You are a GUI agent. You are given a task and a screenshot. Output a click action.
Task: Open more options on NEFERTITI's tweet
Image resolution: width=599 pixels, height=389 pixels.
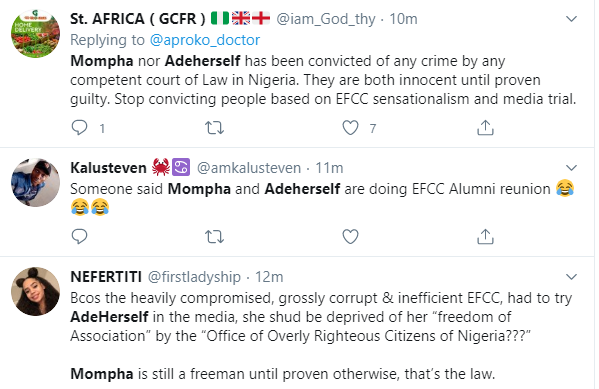(x=571, y=277)
